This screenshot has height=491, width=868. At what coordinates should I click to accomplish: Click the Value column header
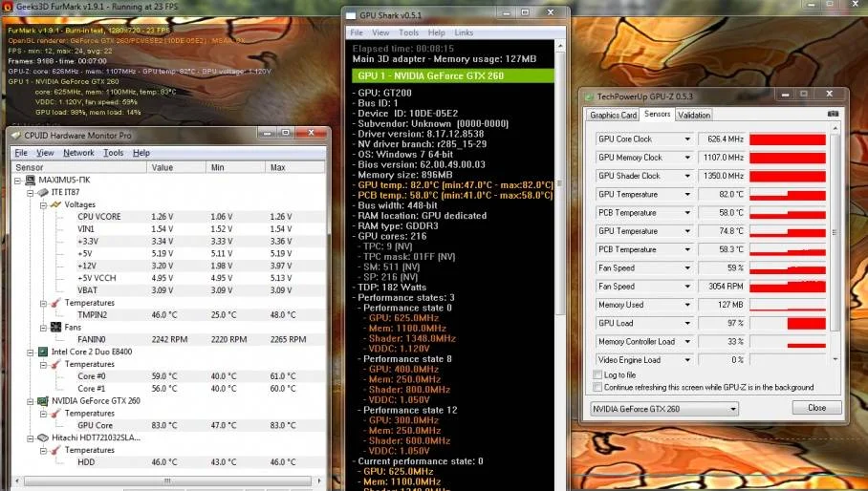(x=176, y=167)
